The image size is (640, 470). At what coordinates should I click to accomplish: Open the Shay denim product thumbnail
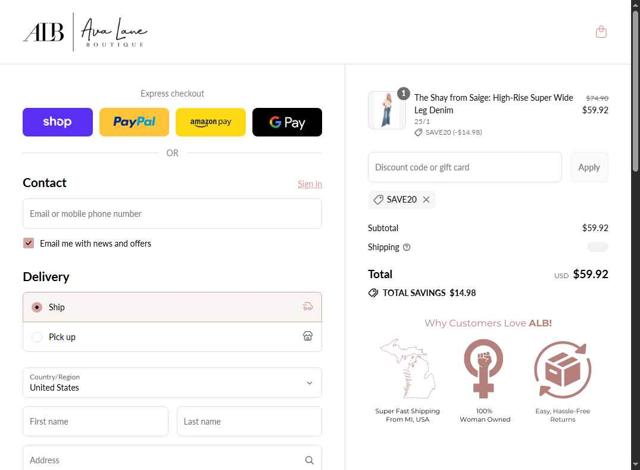387,110
